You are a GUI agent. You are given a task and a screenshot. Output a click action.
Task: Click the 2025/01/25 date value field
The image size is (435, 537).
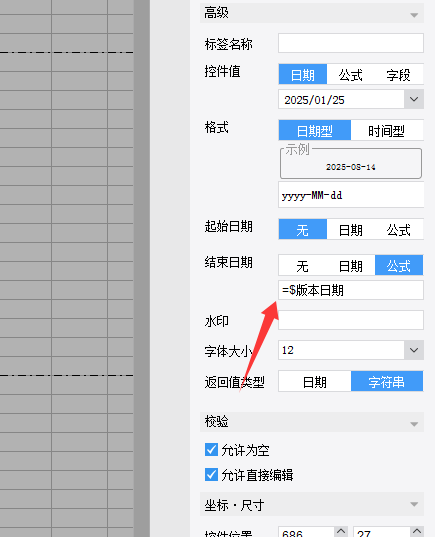click(341, 99)
